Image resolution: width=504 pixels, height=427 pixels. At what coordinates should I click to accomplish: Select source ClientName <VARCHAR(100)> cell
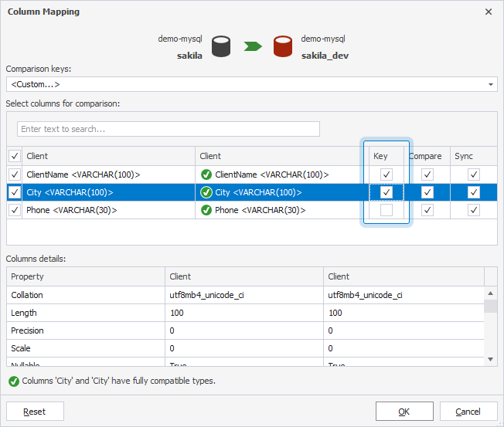click(x=109, y=175)
